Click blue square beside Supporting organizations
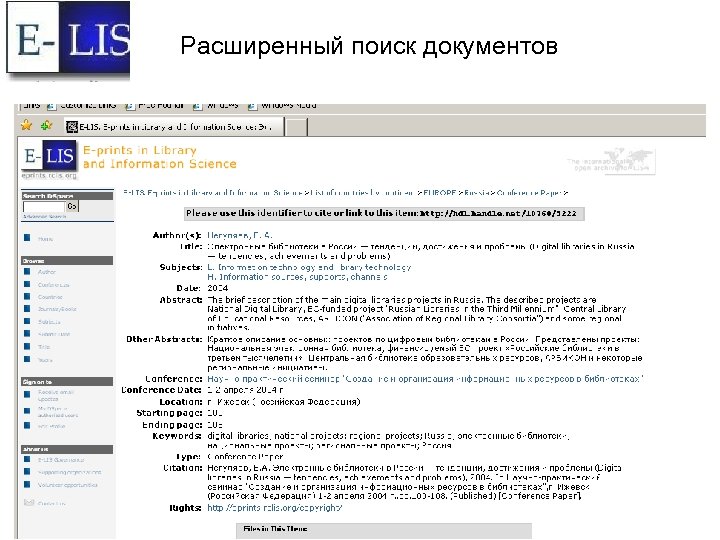 point(27,472)
